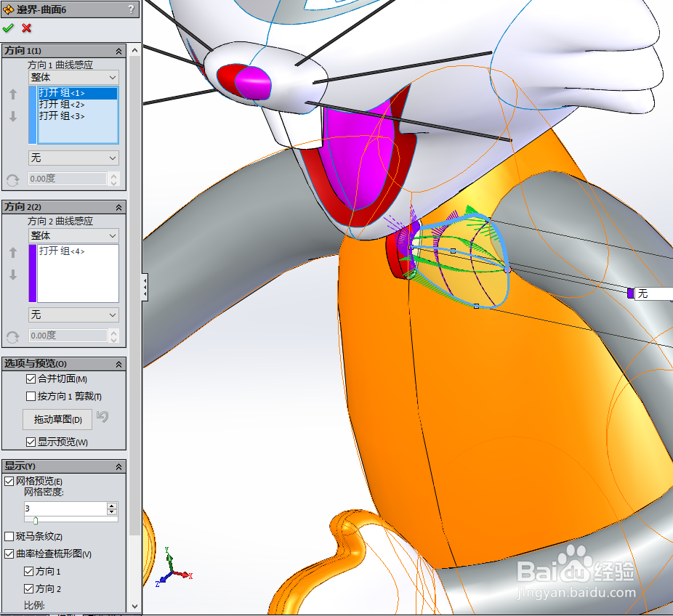Select 打开 组<1> in direction 1 list
Viewport: 673px width, 616px height.
tap(78, 93)
